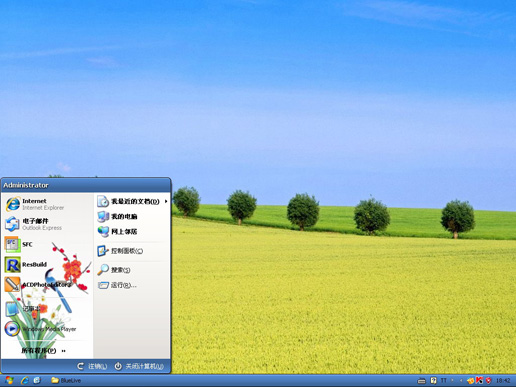Image resolution: width=516 pixels, height=387 pixels.
Task: Click 关闭计算机(U) shut down button
Action: (139, 366)
